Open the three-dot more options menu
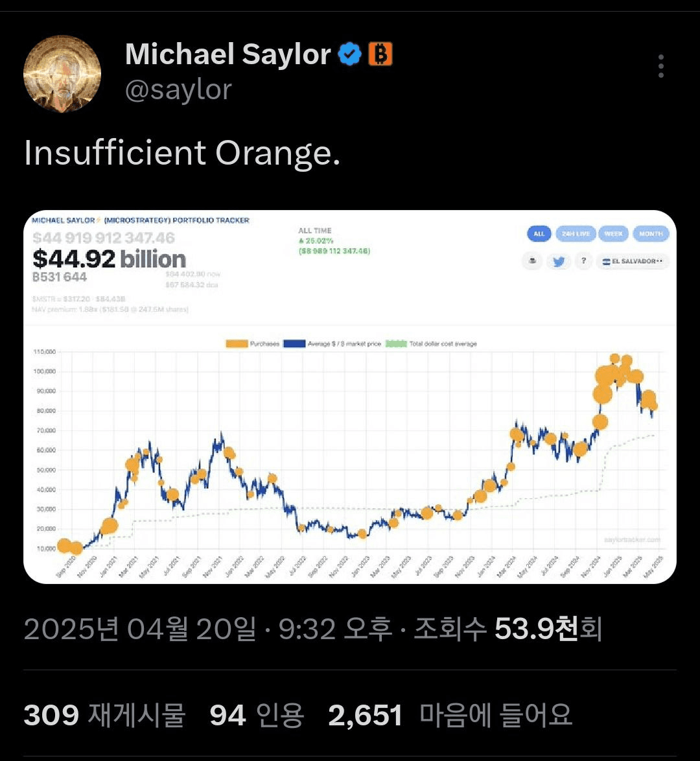Image resolution: width=700 pixels, height=761 pixels. (660, 66)
